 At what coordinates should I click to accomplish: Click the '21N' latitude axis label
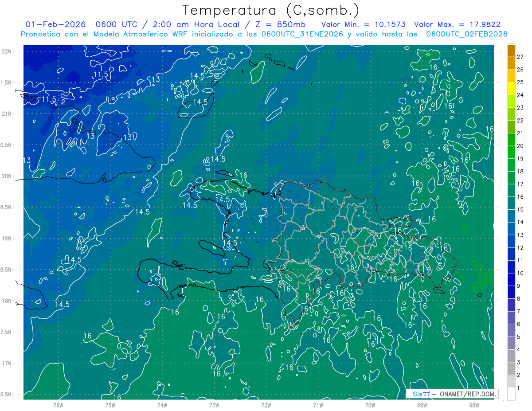6,114
